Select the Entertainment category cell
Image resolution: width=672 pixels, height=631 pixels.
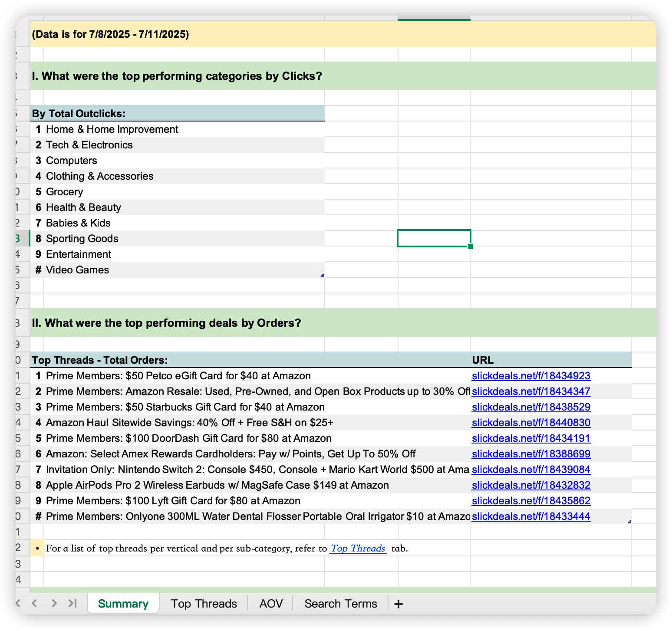pyautogui.click(x=184, y=254)
